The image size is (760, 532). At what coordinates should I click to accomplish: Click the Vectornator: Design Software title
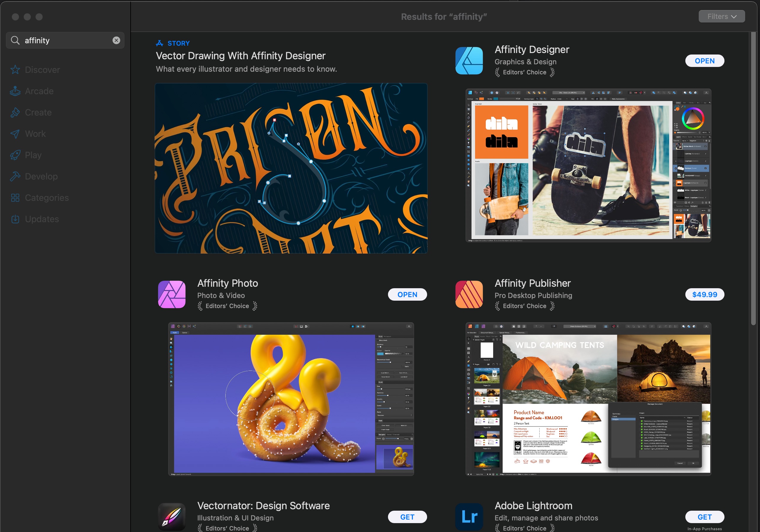coord(263,506)
